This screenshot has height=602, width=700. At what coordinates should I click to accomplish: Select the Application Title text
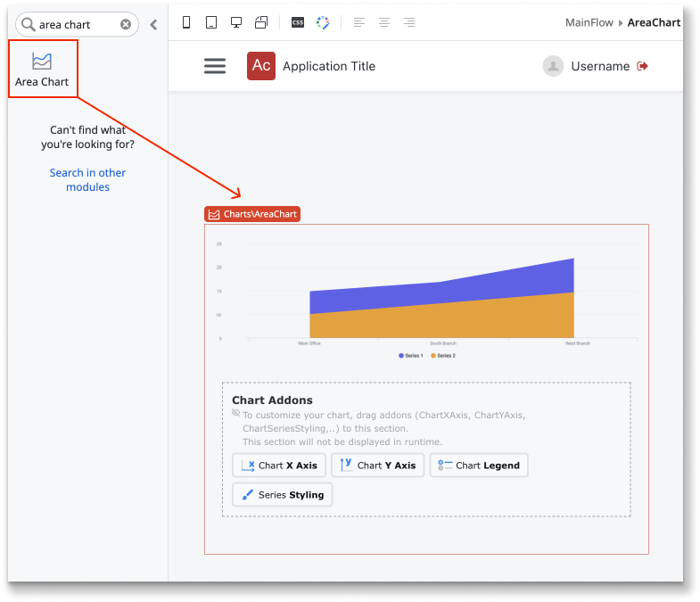coord(329,66)
